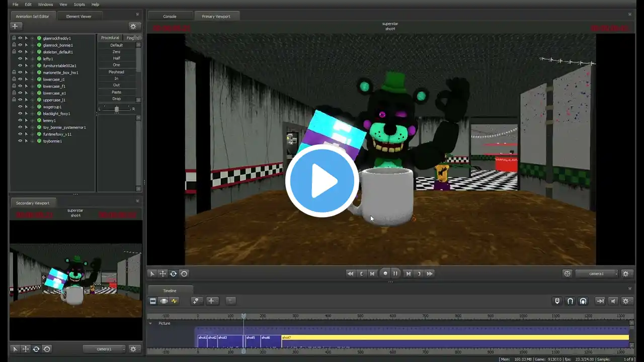Choose the select tool in Primary Viewport toolbar
Image resolution: width=644 pixels, height=362 pixels.
coord(152,274)
